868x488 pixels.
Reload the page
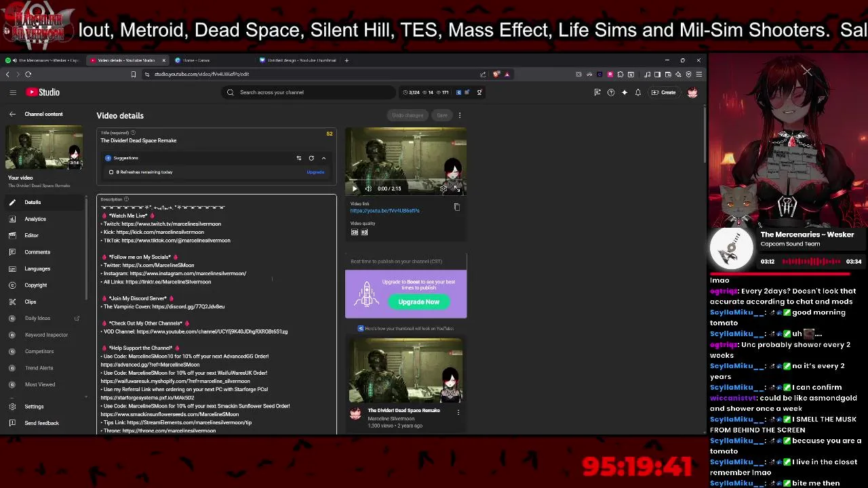pos(28,74)
